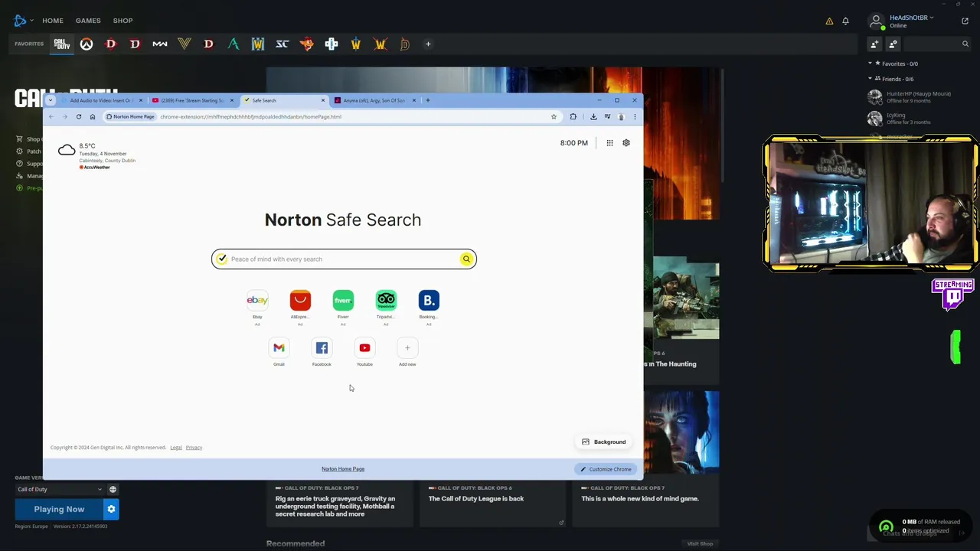Select the Overwatch icon in favorites bar

point(87,44)
